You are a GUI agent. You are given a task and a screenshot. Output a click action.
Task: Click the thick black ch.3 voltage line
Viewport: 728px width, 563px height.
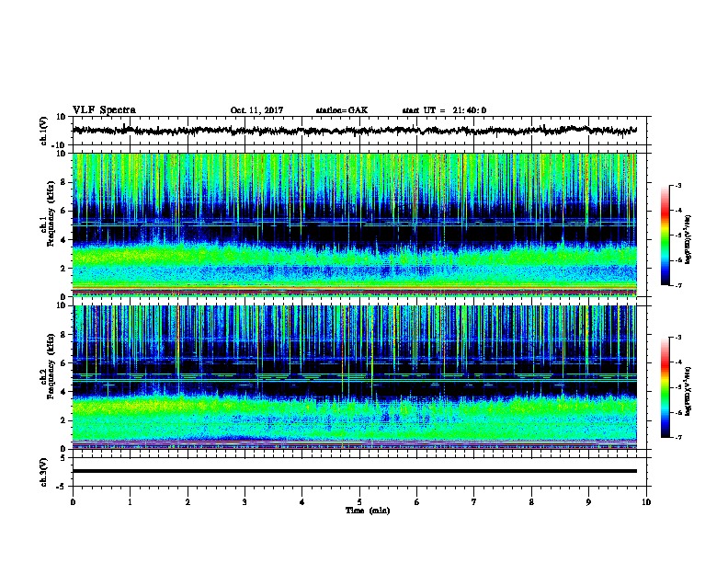pyautogui.click(x=354, y=471)
